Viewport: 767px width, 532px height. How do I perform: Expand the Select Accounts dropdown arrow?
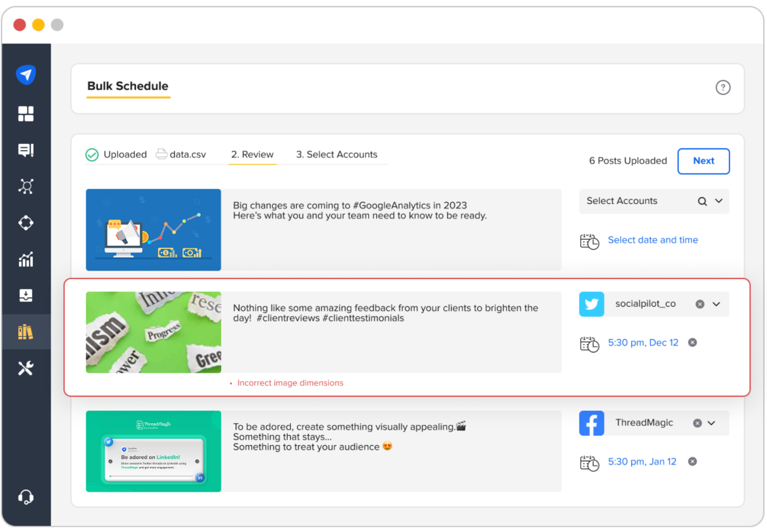[719, 201]
